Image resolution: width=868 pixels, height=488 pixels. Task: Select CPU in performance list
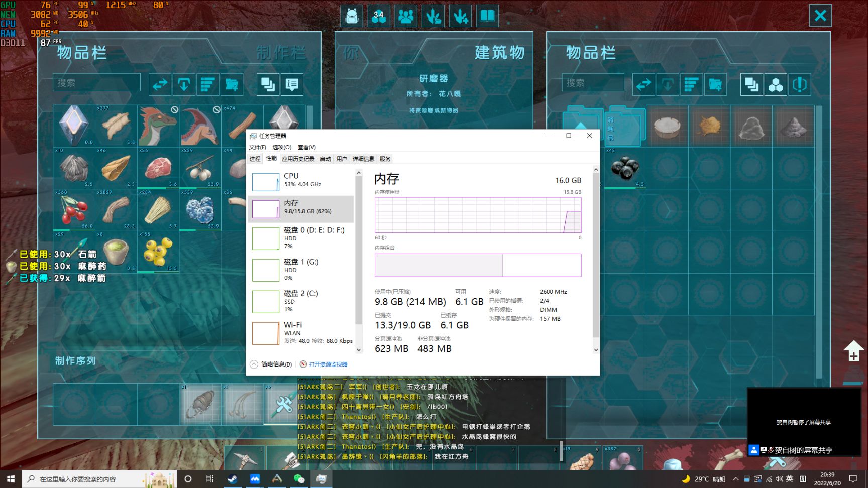[x=301, y=182]
